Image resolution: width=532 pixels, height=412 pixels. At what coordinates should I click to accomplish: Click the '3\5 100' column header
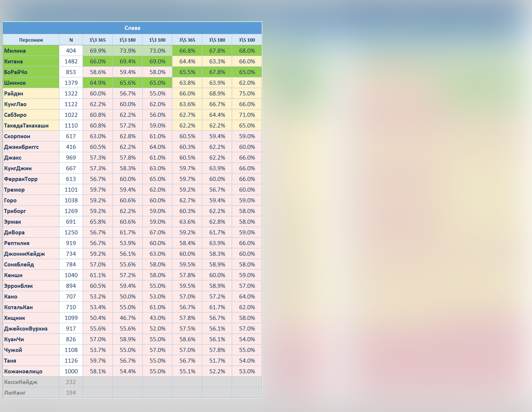[x=247, y=40]
